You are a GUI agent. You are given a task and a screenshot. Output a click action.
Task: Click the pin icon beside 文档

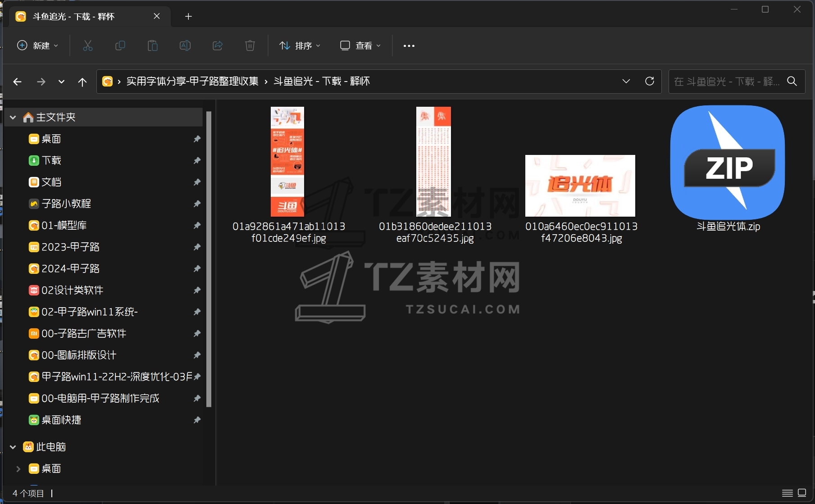tap(197, 182)
